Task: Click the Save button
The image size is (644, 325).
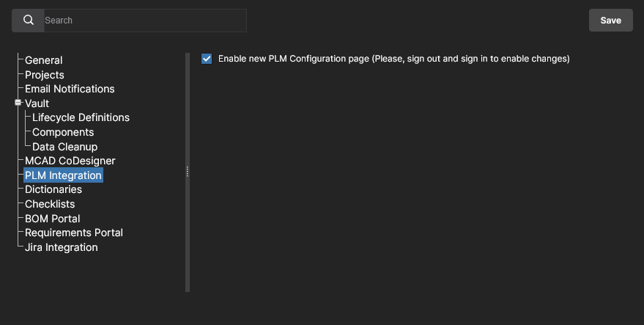Action: coord(610,21)
